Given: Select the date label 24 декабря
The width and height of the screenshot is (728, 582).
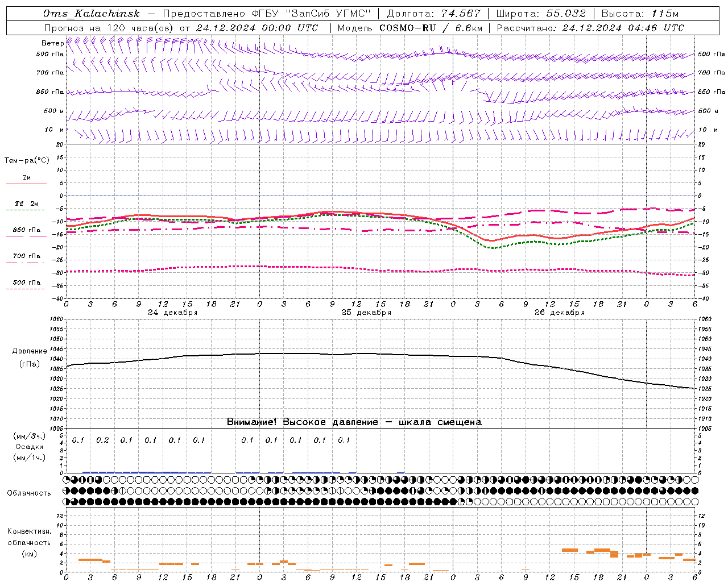Looking at the screenshot, I should coord(172,313).
